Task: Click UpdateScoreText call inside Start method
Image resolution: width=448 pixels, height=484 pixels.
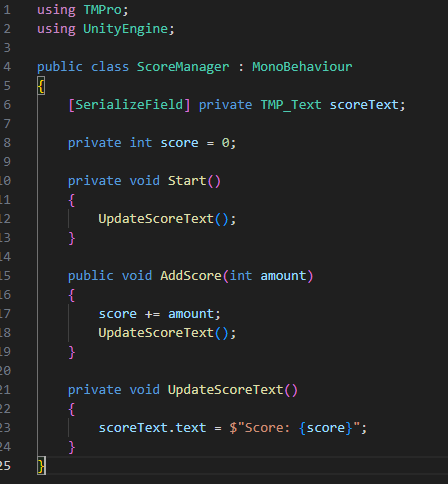Action: point(156,219)
